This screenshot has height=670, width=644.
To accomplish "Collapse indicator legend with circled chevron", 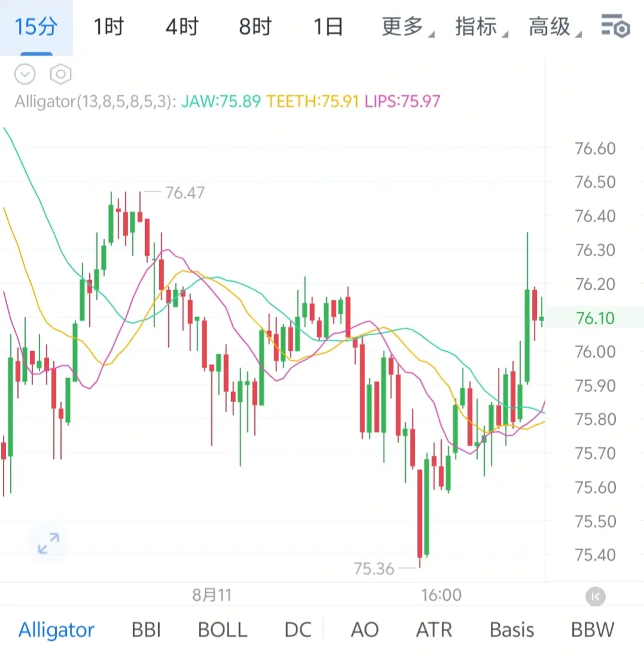I will pyautogui.click(x=25, y=74).
